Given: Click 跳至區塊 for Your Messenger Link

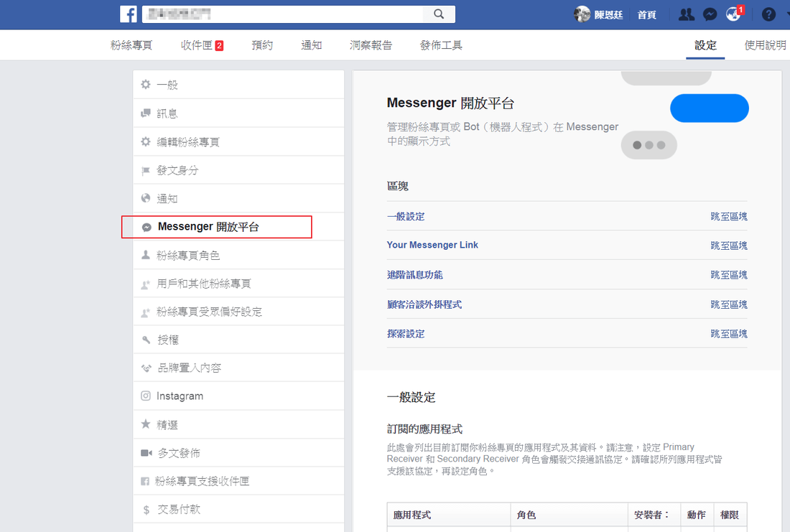Looking at the screenshot, I should 728,246.
